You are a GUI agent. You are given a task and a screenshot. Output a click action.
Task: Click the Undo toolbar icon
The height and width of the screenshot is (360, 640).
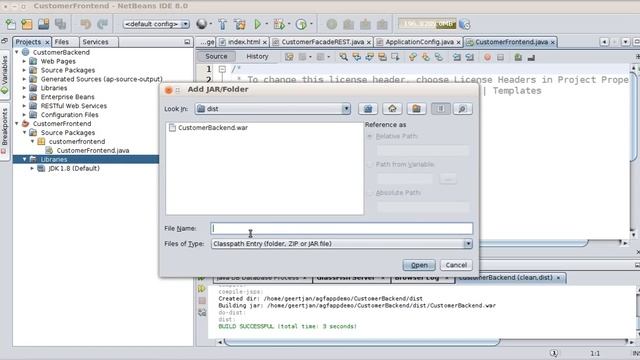(85, 24)
